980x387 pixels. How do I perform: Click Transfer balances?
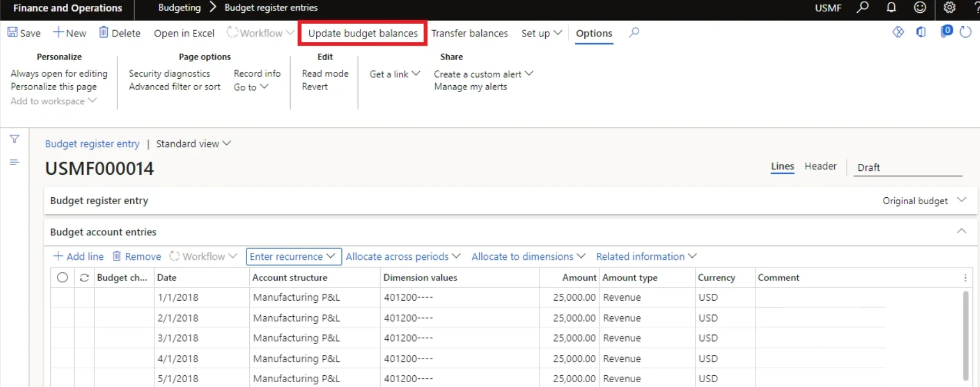coord(470,33)
